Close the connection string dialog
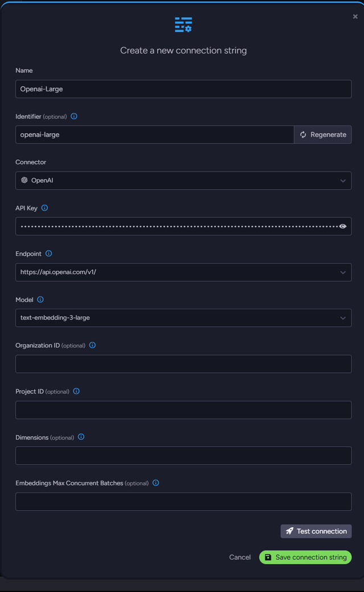The height and width of the screenshot is (592, 364). pos(355,17)
